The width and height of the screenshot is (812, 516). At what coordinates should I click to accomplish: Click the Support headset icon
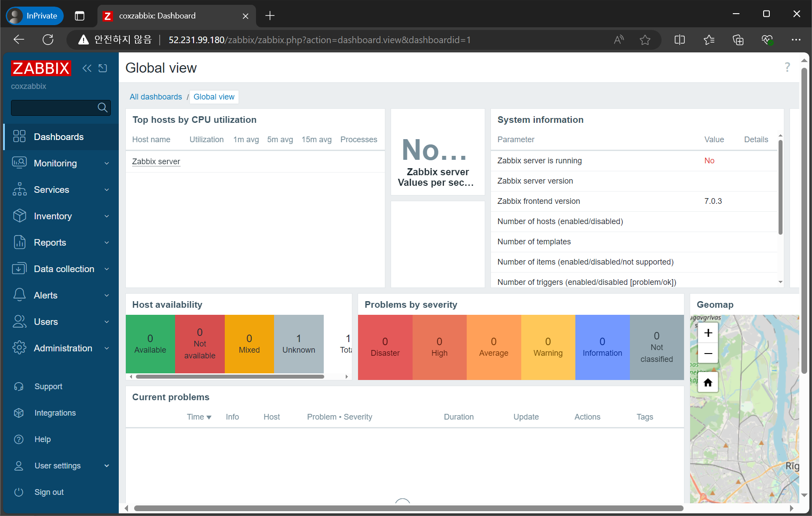[x=19, y=387]
